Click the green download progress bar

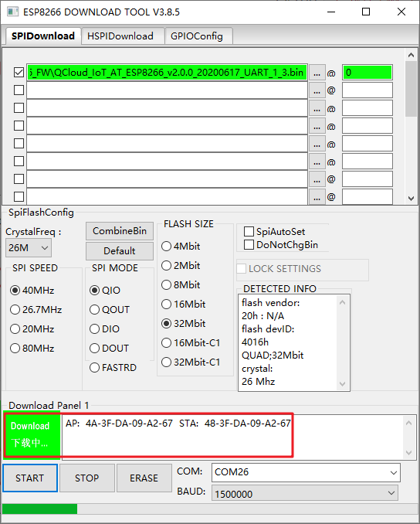pos(39,509)
